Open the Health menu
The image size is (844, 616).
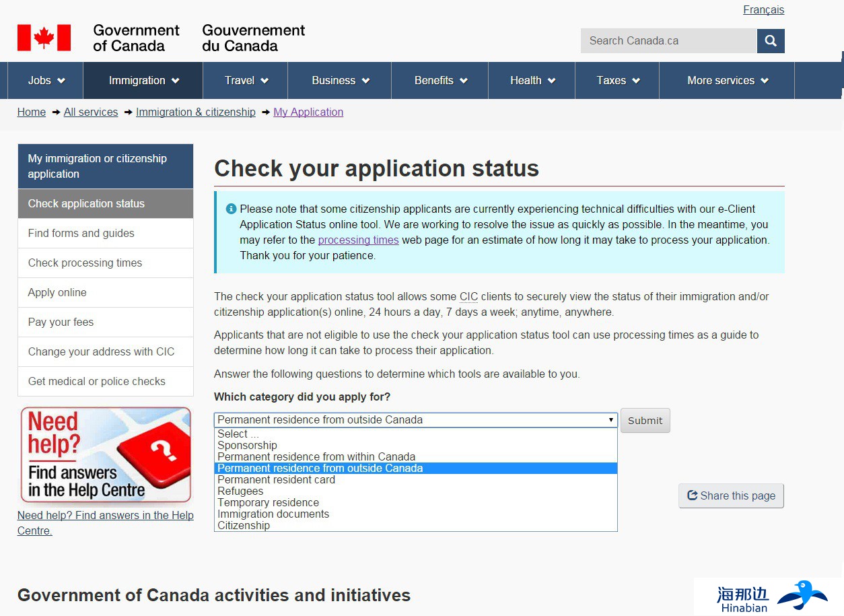point(532,81)
